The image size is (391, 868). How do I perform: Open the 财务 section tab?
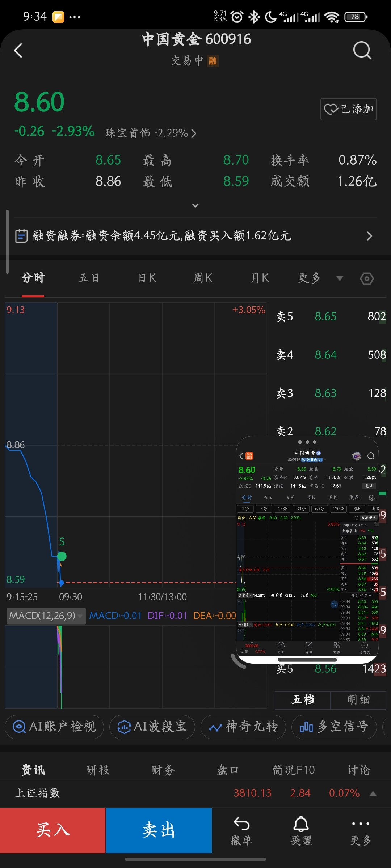pyautogui.click(x=163, y=770)
